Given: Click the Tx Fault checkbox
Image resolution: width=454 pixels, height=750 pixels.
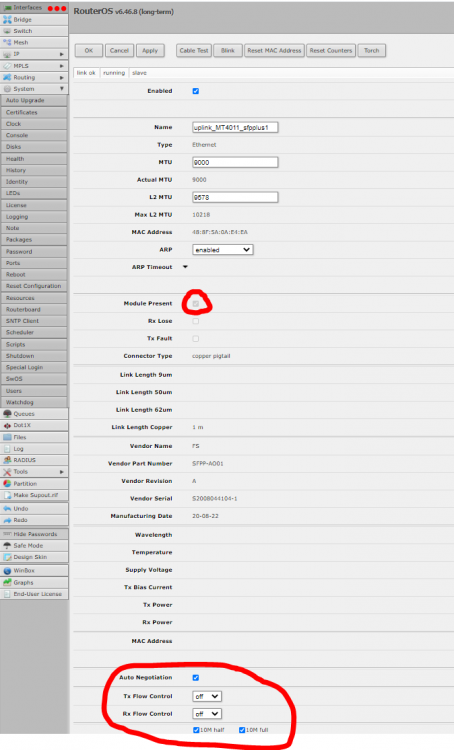Looking at the screenshot, I should pyautogui.click(x=196, y=339).
